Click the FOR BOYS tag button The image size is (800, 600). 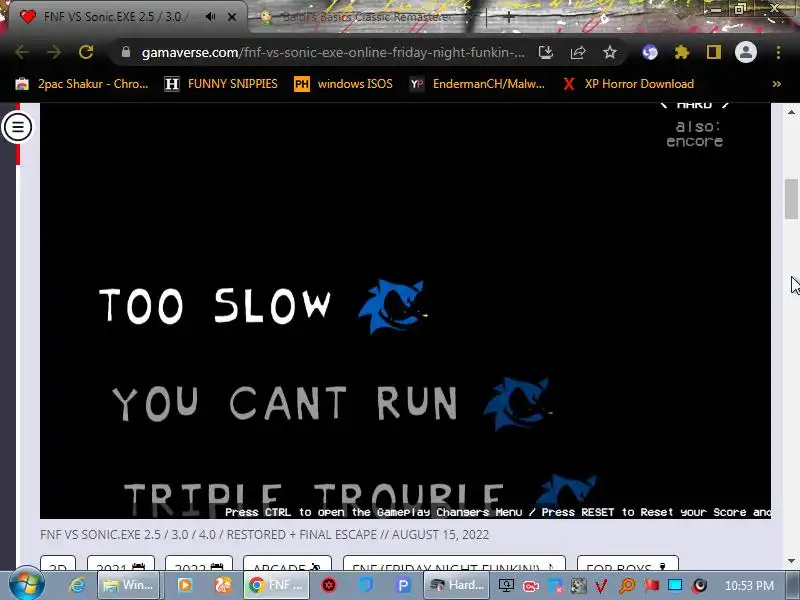(x=628, y=563)
